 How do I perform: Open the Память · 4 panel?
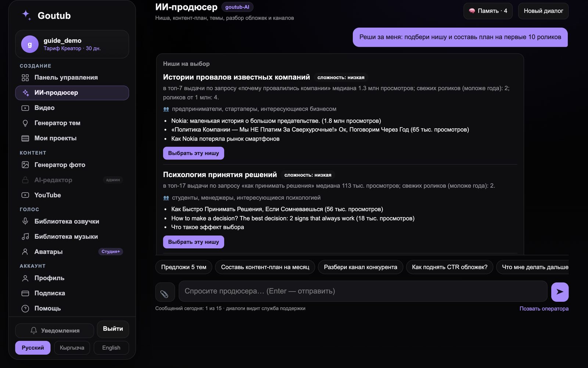pyautogui.click(x=488, y=11)
